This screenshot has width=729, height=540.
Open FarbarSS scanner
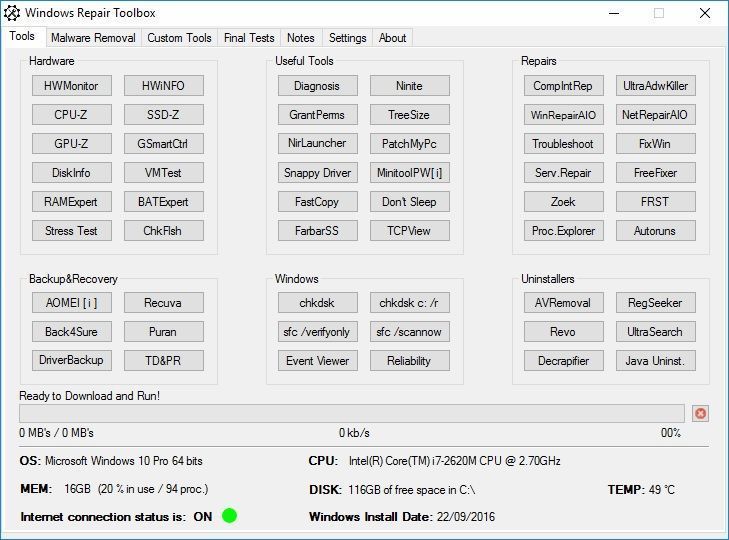pos(318,231)
